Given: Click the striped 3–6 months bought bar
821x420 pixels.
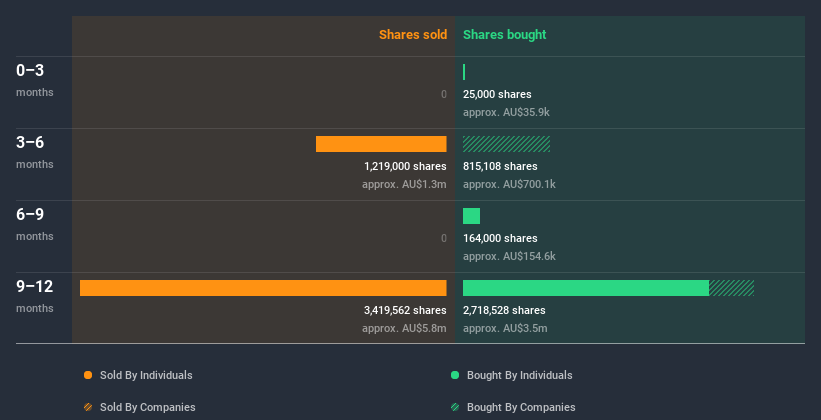Looking at the screenshot, I should (x=506, y=144).
